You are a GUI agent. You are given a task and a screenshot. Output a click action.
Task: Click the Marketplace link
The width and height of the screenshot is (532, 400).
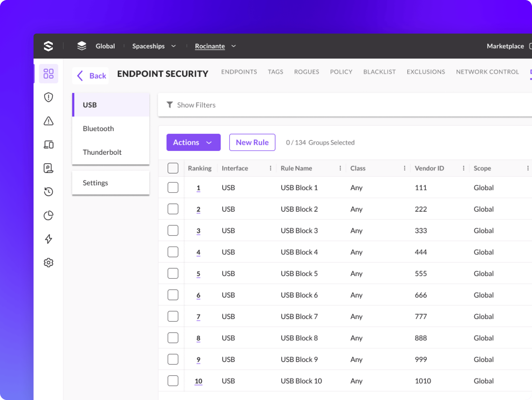505,46
